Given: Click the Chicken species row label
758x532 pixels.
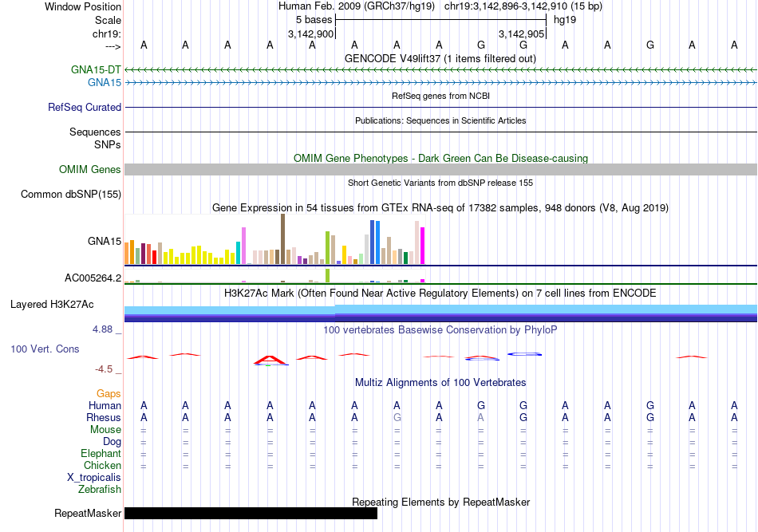Looking at the screenshot, I should [102, 465].
